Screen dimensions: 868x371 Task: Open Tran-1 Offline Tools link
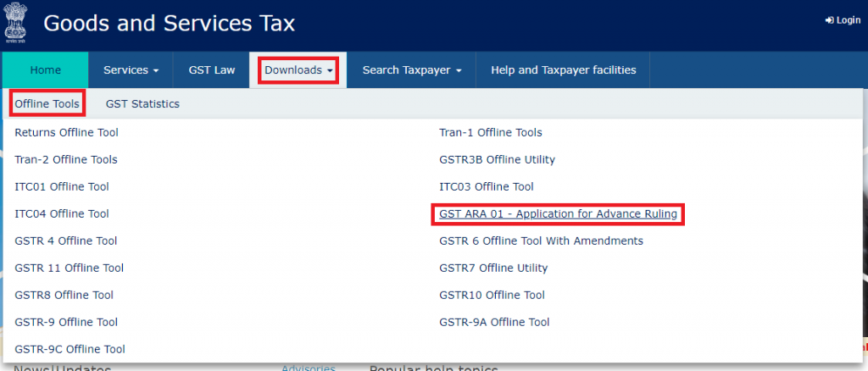pyautogui.click(x=491, y=133)
